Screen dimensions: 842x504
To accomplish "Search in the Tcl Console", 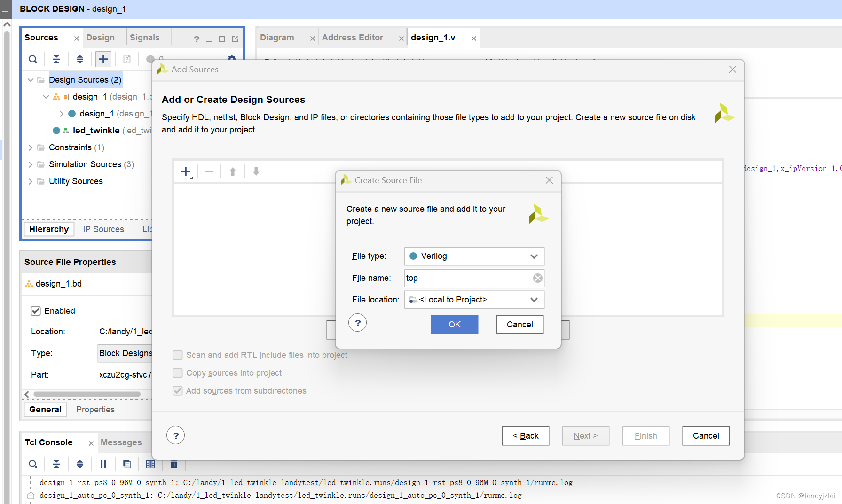I will point(33,464).
